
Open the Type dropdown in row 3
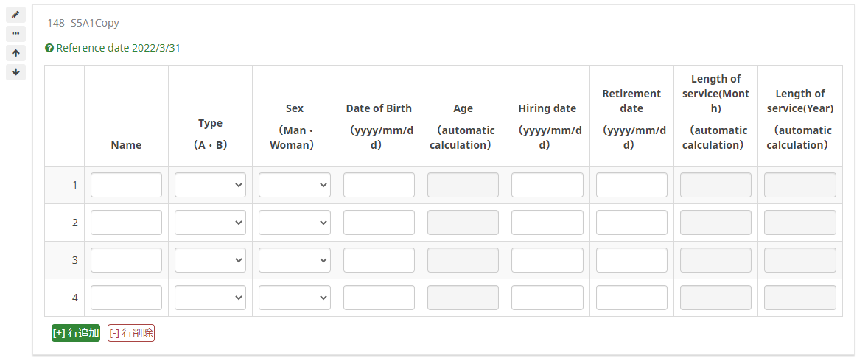tap(210, 260)
